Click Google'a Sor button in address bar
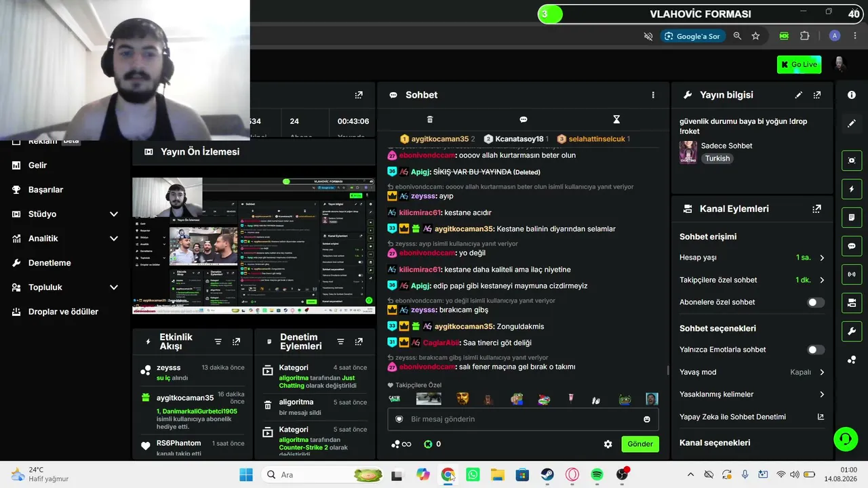 [692, 36]
